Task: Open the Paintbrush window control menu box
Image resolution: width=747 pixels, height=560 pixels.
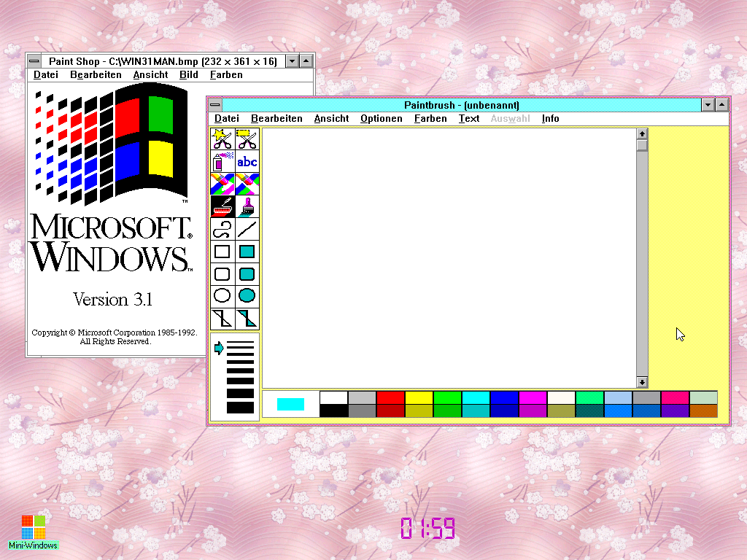Action: pos(215,105)
